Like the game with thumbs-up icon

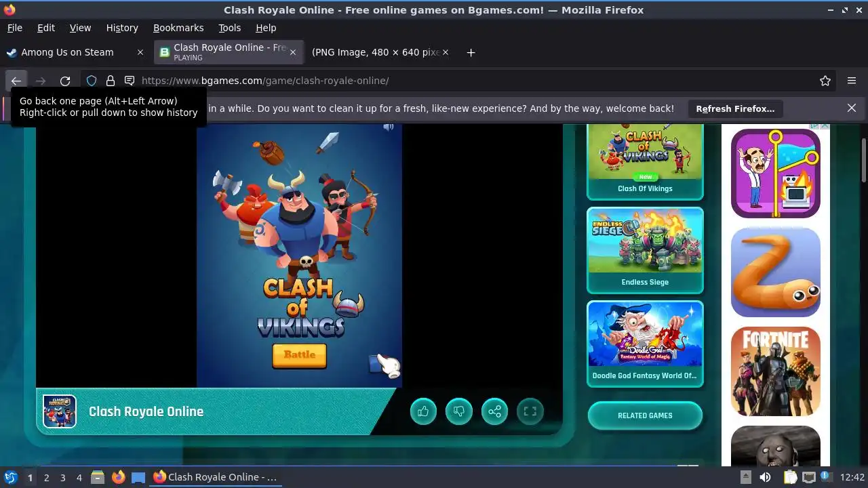click(424, 411)
